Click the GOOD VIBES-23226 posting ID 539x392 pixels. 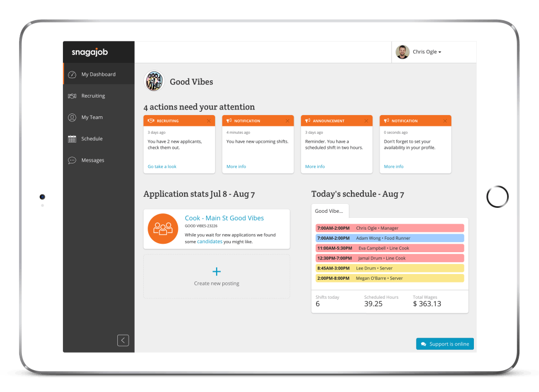click(x=201, y=226)
